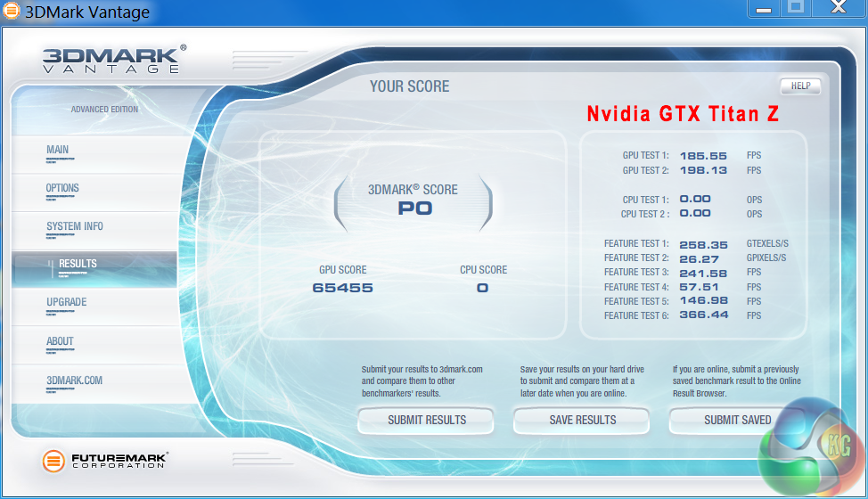Click the YOUR SCORE heading

(x=410, y=86)
